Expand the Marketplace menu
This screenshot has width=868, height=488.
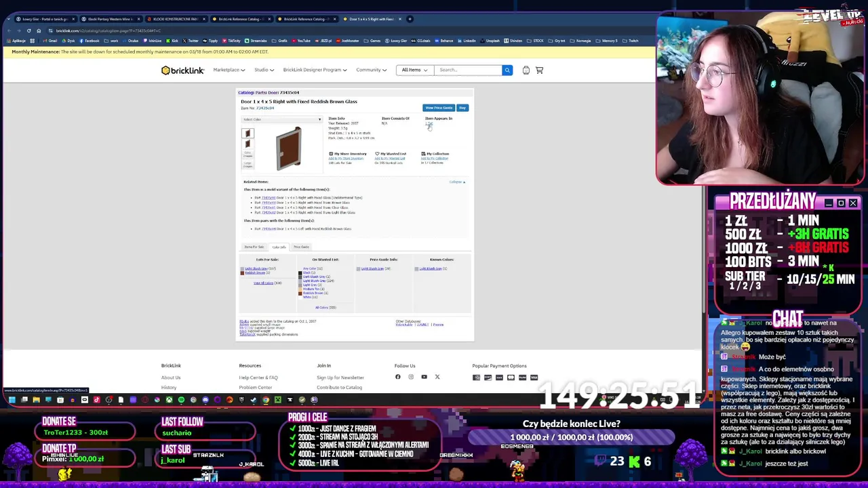coord(229,70)
